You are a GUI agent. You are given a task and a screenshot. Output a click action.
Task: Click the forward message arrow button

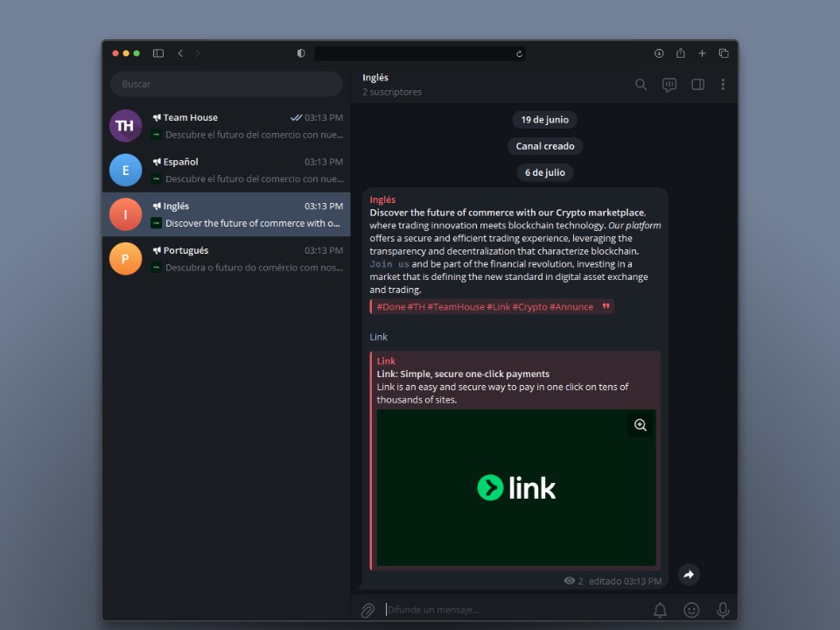pos(689,575)
